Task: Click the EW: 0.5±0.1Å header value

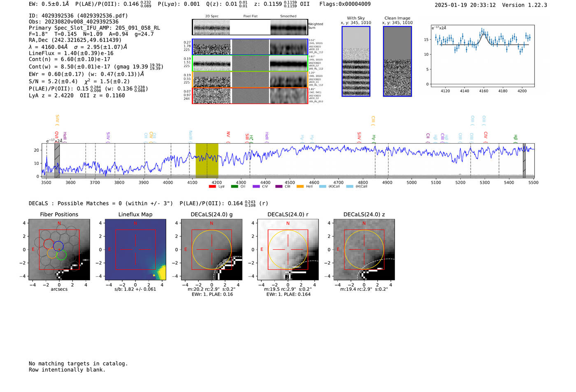Action: pyautogui.click(x=49, y=4)
